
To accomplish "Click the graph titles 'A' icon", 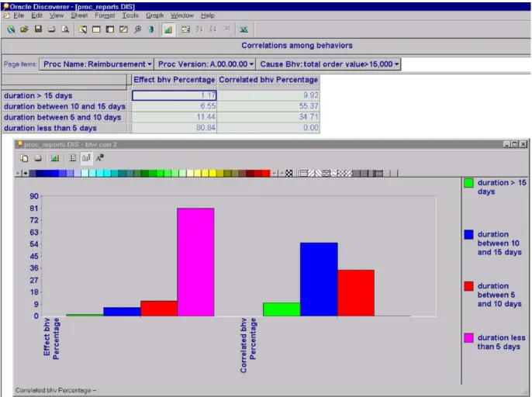I will coord(100,158).
